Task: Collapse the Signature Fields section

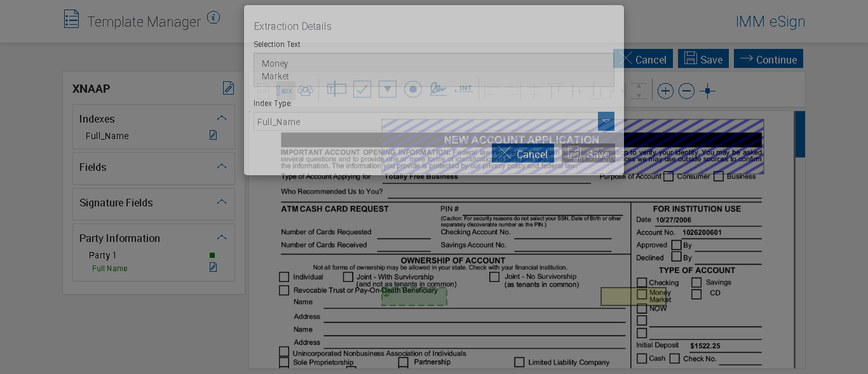Action: pyautogui.click(x=222, y=202)
